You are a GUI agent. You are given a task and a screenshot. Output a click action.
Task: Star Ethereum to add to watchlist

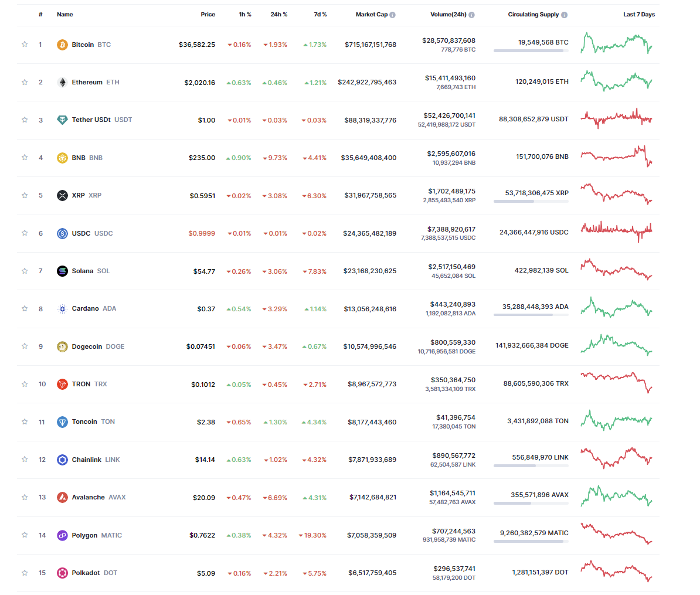pos(25,82)
